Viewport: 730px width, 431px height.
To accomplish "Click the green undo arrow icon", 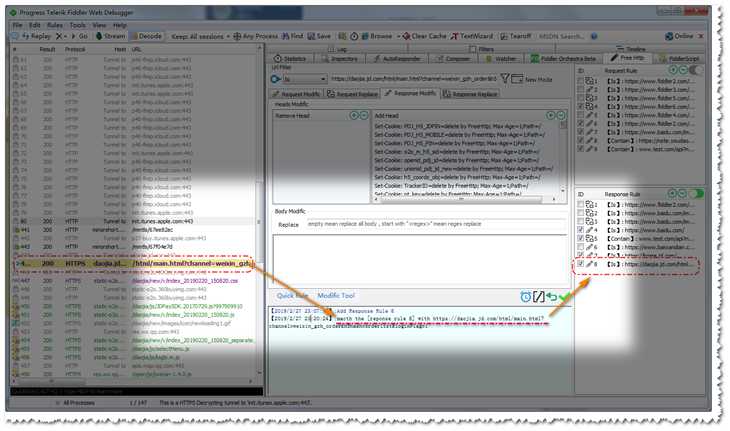I will (552, 296).
